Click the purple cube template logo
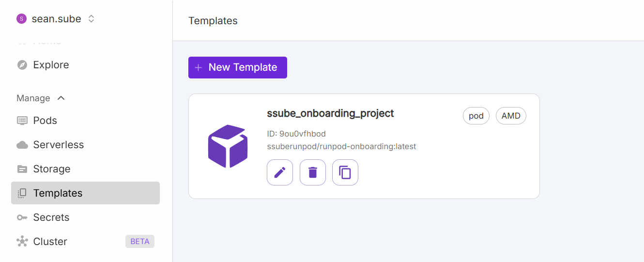The image size is (644, 262). [228, 146]
